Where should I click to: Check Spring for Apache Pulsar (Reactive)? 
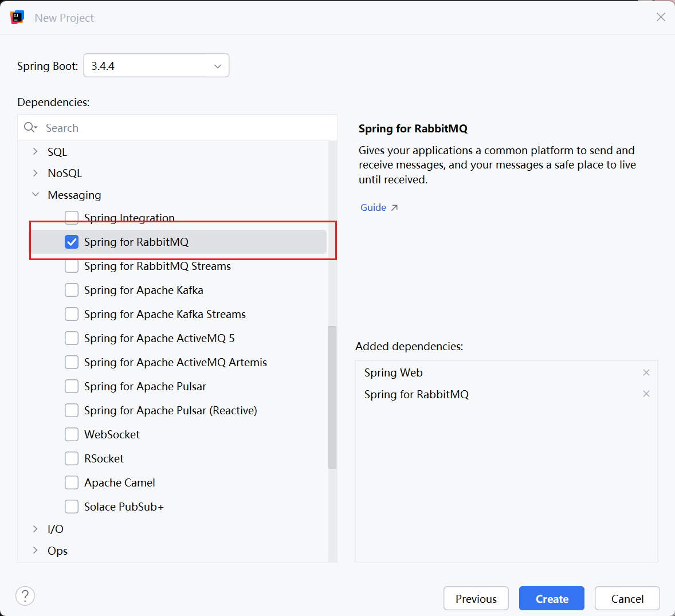point(72,411)
